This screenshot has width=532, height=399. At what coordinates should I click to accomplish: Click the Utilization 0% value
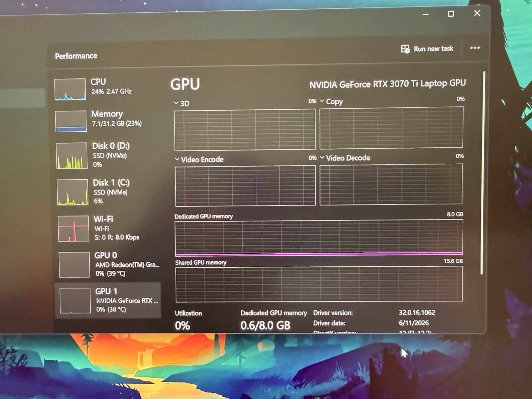[x=182, y=326]
